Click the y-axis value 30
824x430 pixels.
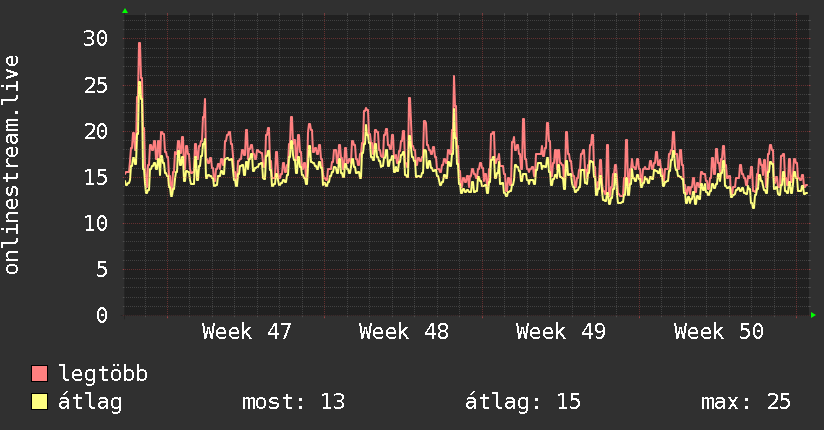coord(96,38)
